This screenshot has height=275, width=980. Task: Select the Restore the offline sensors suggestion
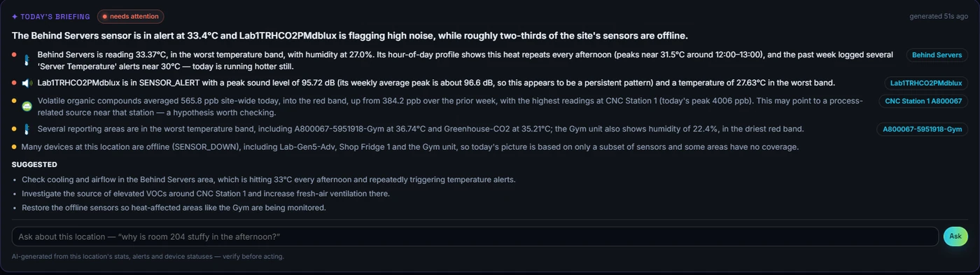174,207
